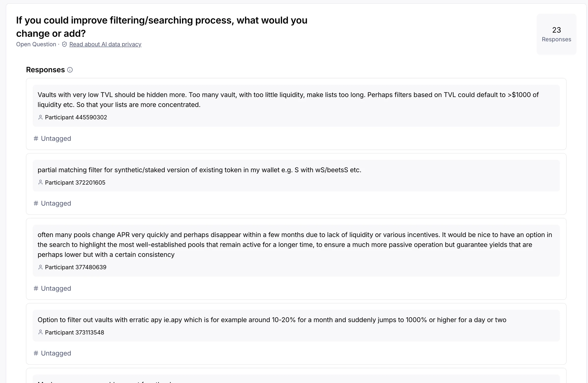Click user icon for Participant 377480639
Image resolution: width=588 pixels, height=383 pixels.
(40, 267)
